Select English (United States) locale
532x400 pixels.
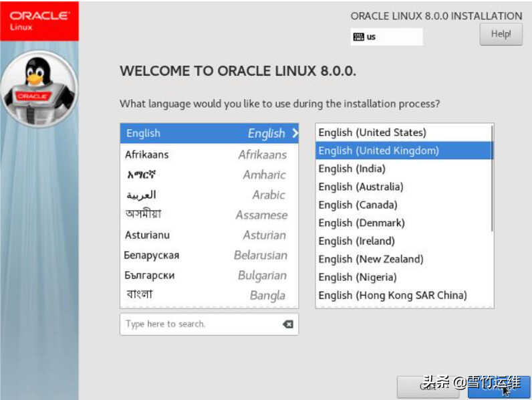point(372,132)
